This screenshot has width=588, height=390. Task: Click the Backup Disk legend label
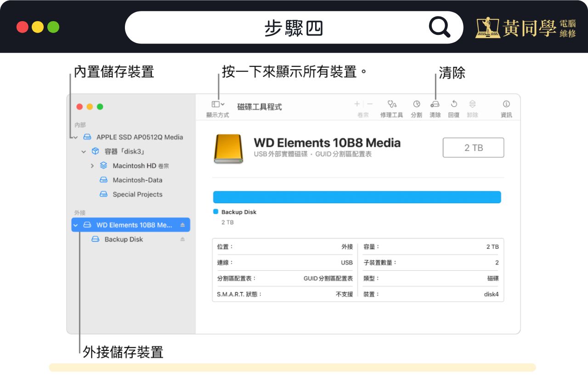(x=239, y=212)
